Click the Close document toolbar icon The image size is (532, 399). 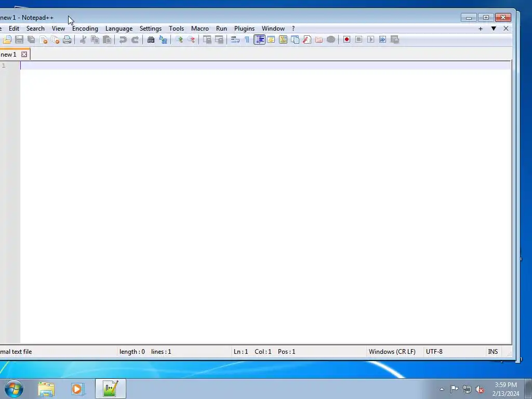click(x=44, y=39)
